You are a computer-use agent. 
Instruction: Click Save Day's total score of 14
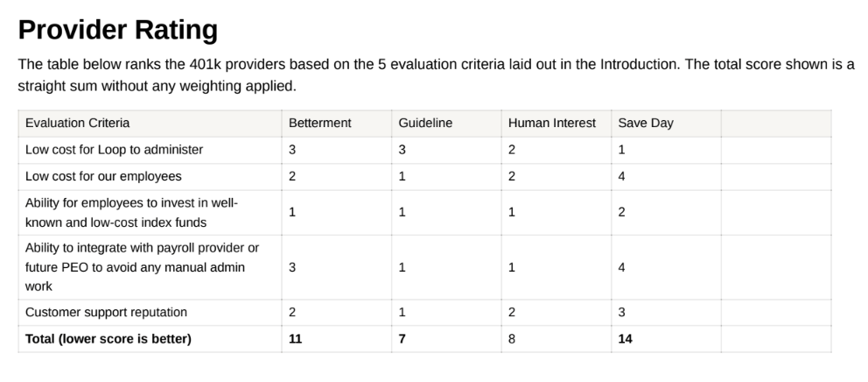click(625, 339)
